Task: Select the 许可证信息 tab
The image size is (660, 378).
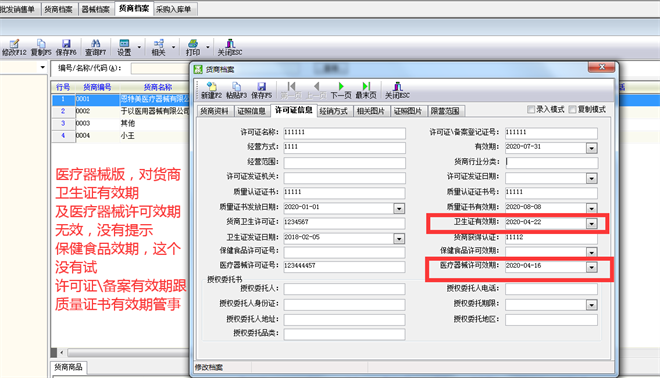Action: (293, 110)
